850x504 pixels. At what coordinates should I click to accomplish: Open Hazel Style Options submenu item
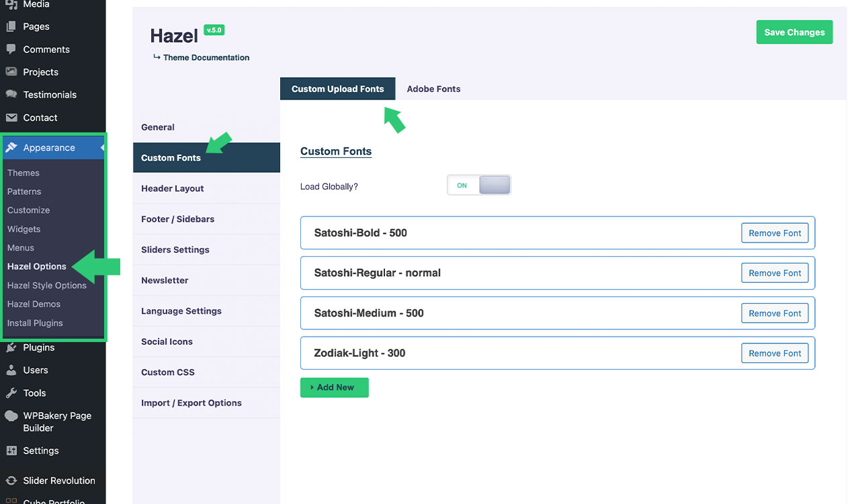click(47, 286)
